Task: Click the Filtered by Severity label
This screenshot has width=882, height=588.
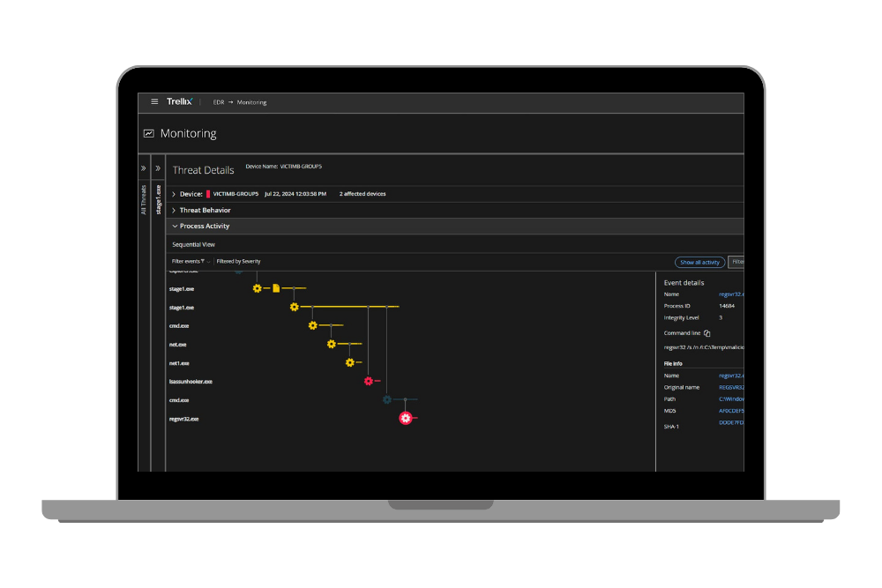Action: click(x=238, y=262)
